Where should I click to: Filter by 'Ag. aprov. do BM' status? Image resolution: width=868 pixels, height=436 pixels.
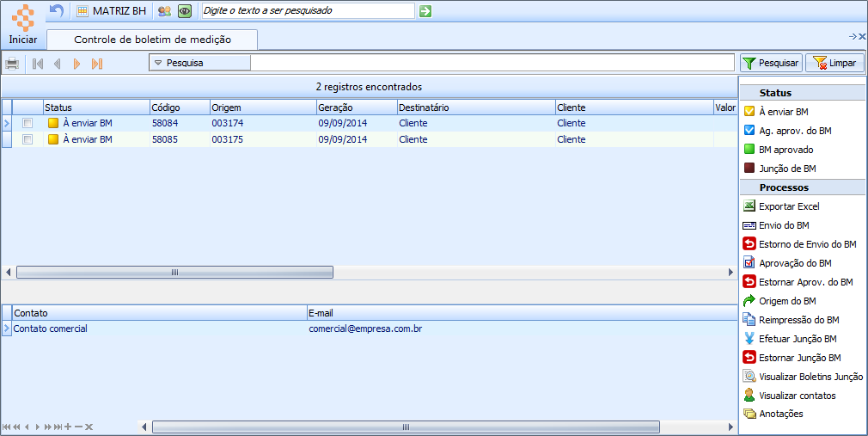[x=788, y=130]
